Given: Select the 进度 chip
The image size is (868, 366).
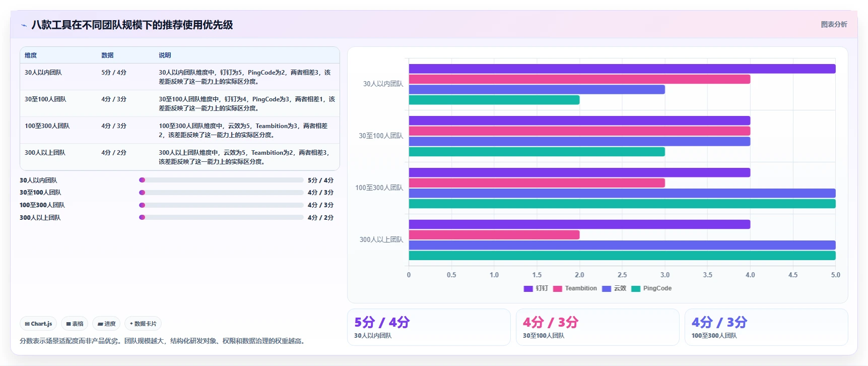Looking at the screenshot, I should point(106,324).
